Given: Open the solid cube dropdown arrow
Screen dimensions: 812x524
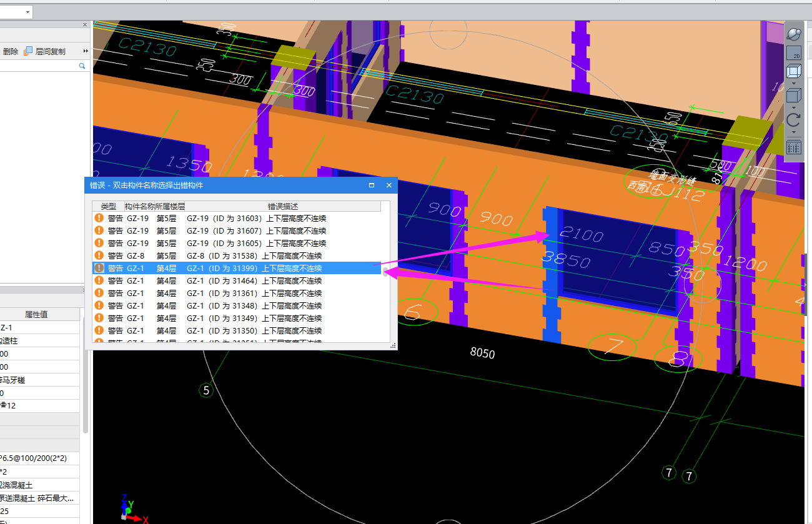Looking at the screenshot, I should tap(793, 107).
